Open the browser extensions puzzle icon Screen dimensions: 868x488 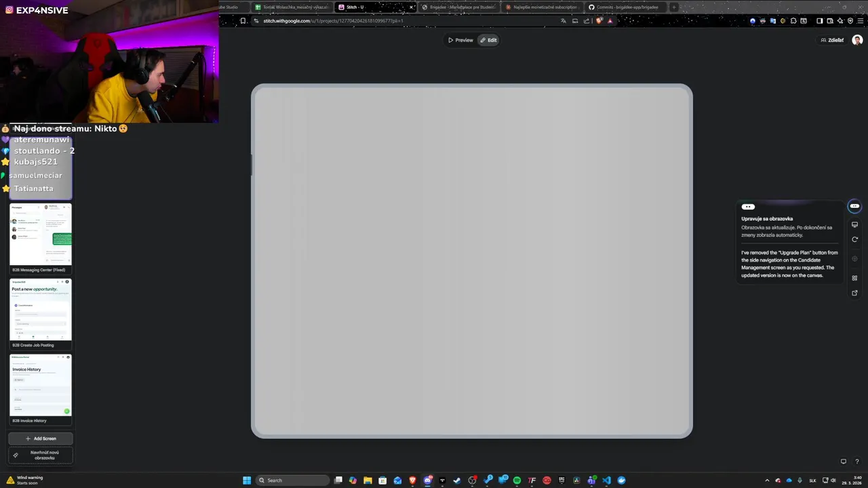pyautogui.click(x=793, y=21)
